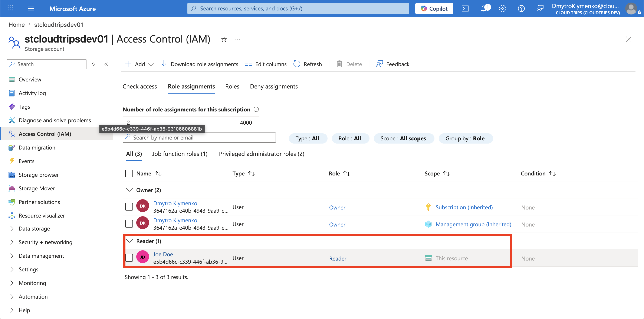Open Subscription (Inherited) scope link
Screen dimensions: 644x319
click(464, 207)
